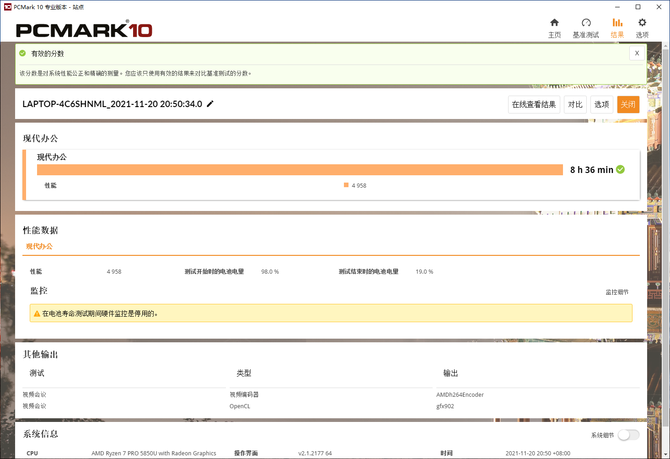670x459 pixels.
Task: Go to the 主页 home icon
Action: 555,22
